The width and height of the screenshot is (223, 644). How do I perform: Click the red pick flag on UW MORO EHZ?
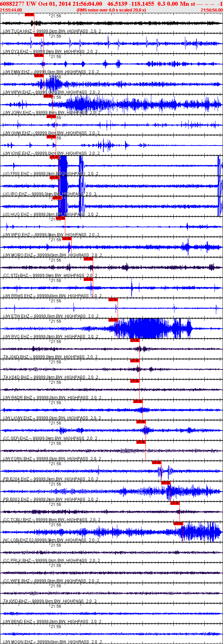tap(67, 239)
